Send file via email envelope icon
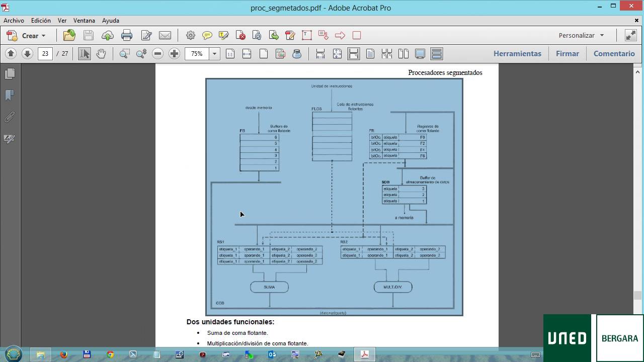 165,35
